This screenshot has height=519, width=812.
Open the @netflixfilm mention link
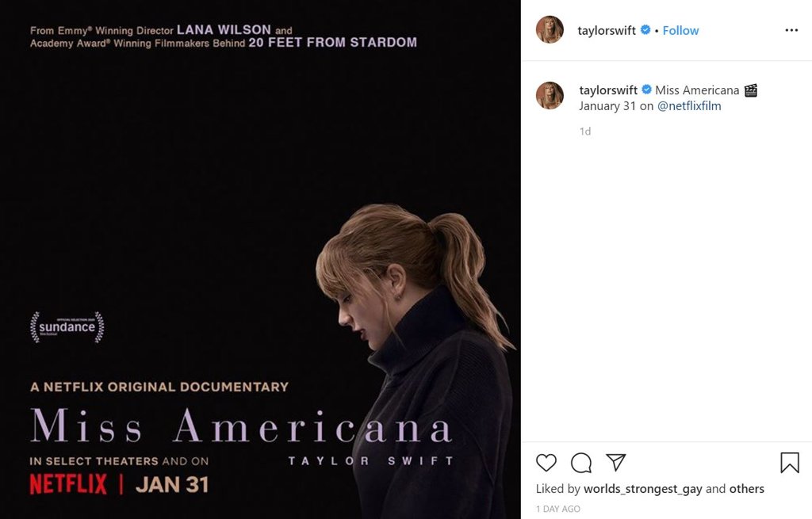(x=689, y=106)
